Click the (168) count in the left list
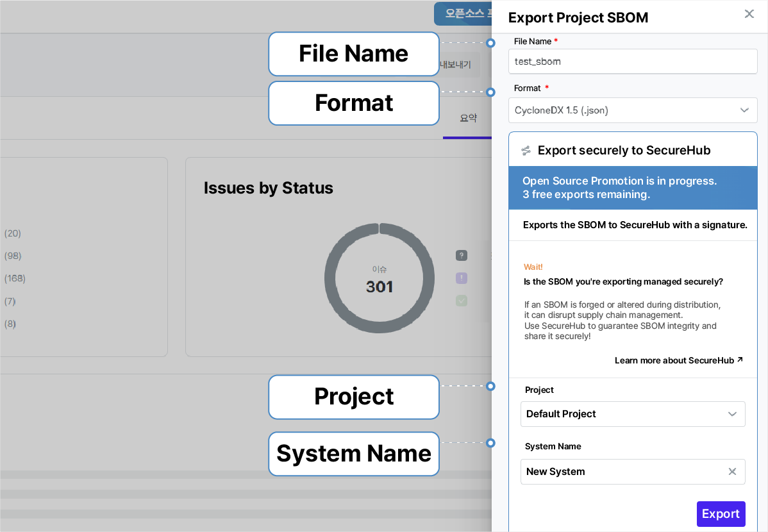768x532 pixels. point(15,279)
